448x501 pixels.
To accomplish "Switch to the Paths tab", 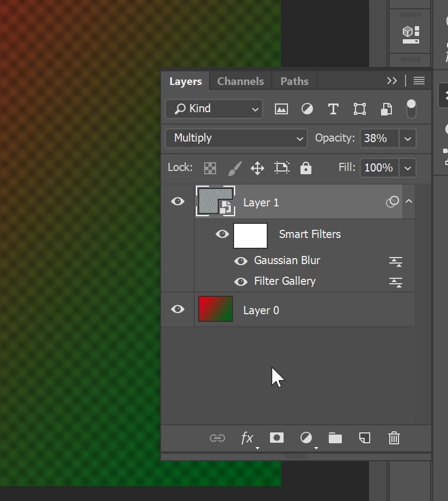I will (x=294, y=81).
